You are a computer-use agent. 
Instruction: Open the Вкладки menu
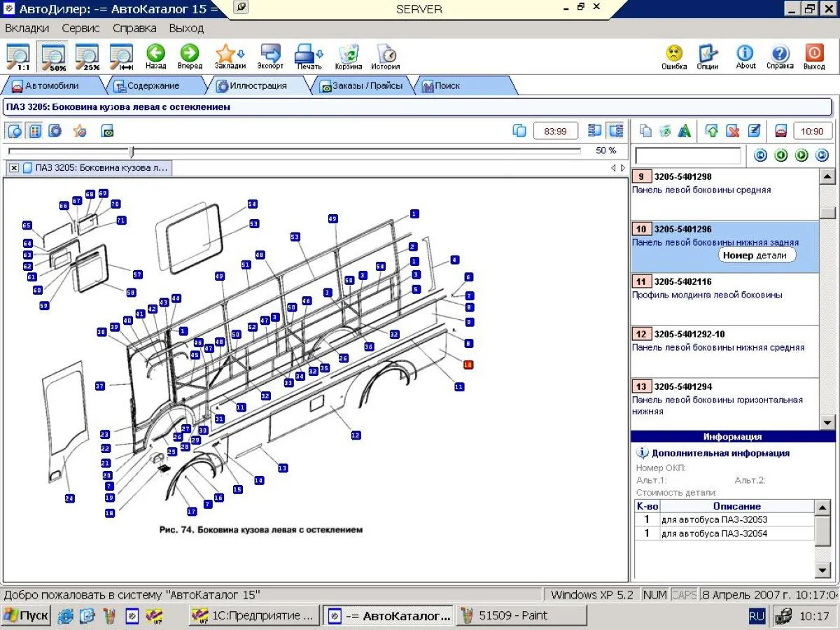click(27, 28)
